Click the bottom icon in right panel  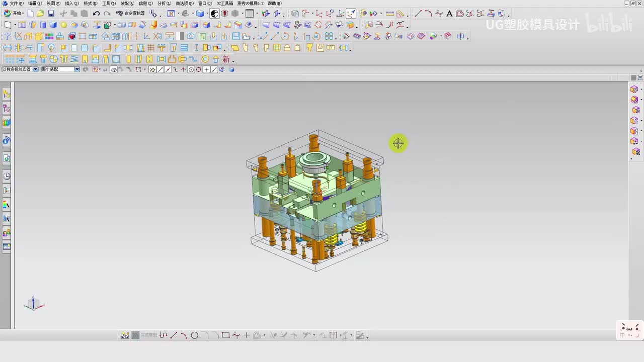tap(636, 152)
